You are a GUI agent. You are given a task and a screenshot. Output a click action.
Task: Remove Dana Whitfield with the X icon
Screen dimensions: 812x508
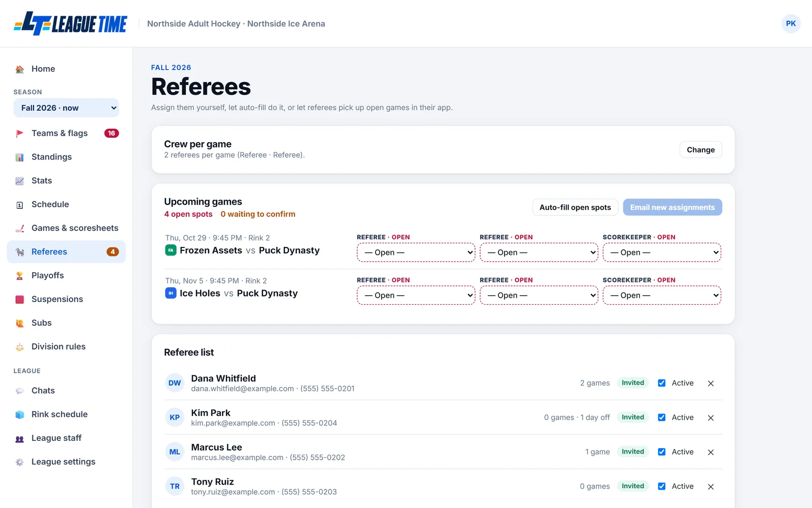pyautogui.click(x=710, y=384)
